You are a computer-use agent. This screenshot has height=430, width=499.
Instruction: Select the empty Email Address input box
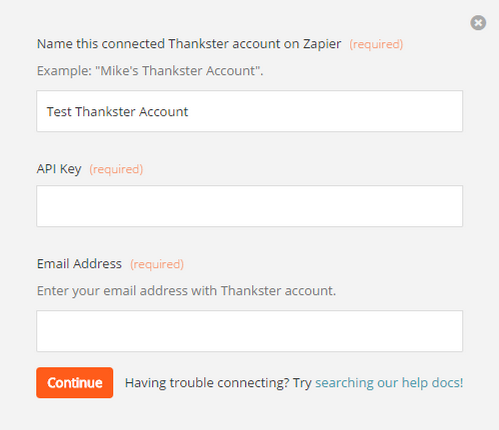click(249, 331)
